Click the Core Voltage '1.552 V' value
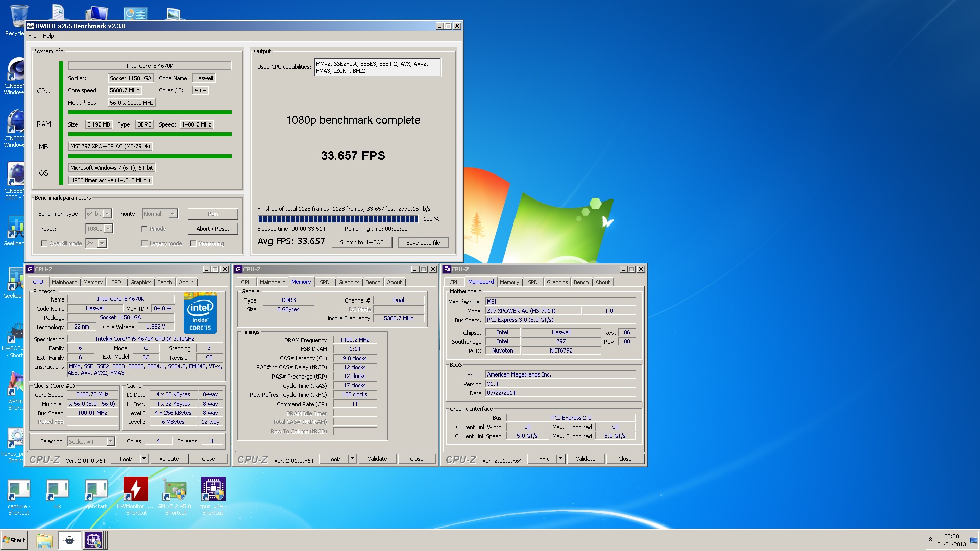The height and width of the screenshot is (551, 980). [x=156, y=327]
